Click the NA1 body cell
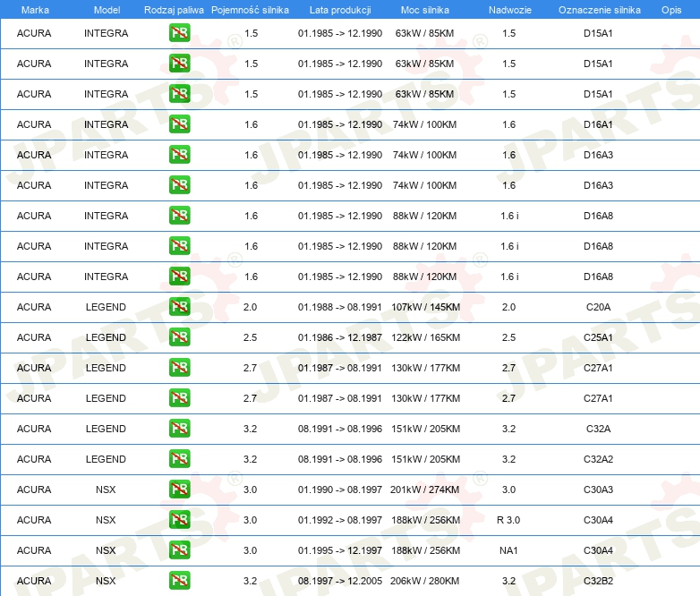Screen dimensions: 700x596 pyautogui.click(x=508, y=550)
